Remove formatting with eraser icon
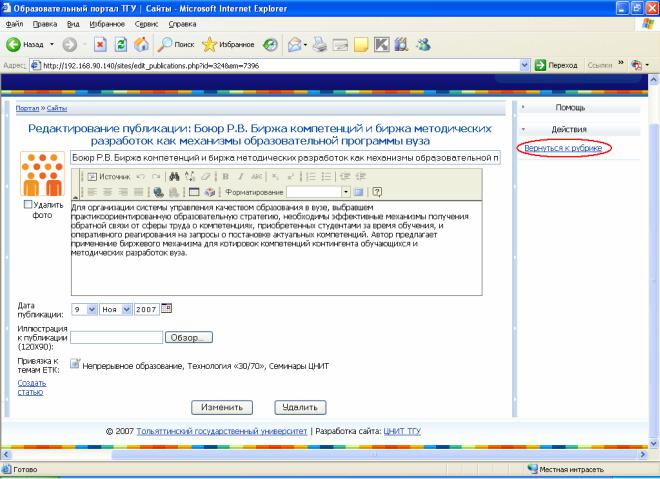 pyautogui.click(x=205, y=177)
